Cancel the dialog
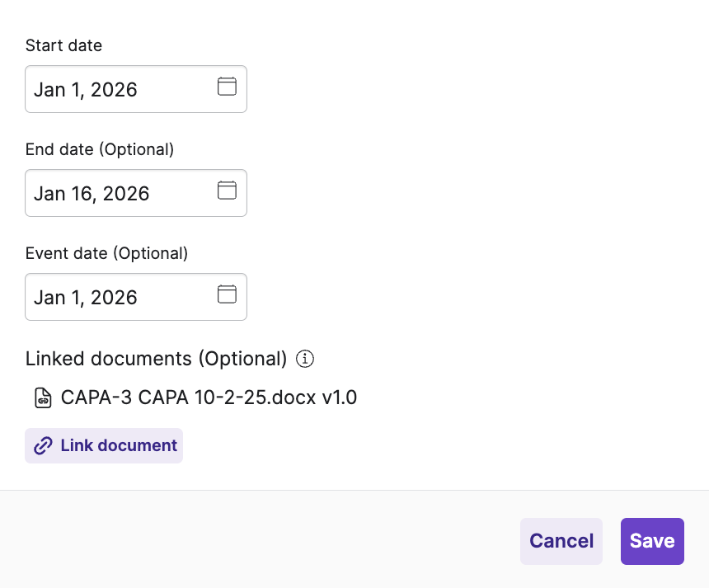Image resolution: width=709 pixels, height=588 pixels. coord(561,541)
